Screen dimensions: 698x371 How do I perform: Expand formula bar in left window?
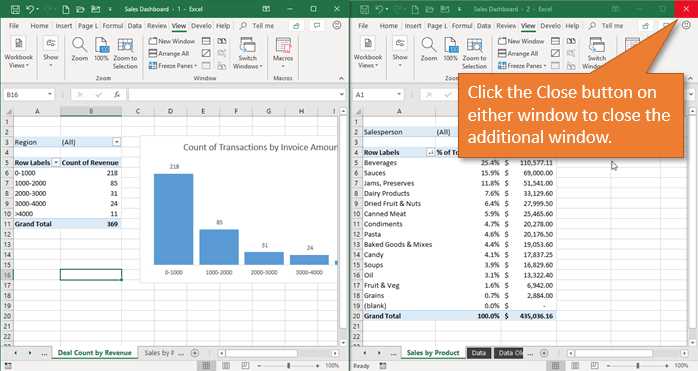[x=341, y=94]
